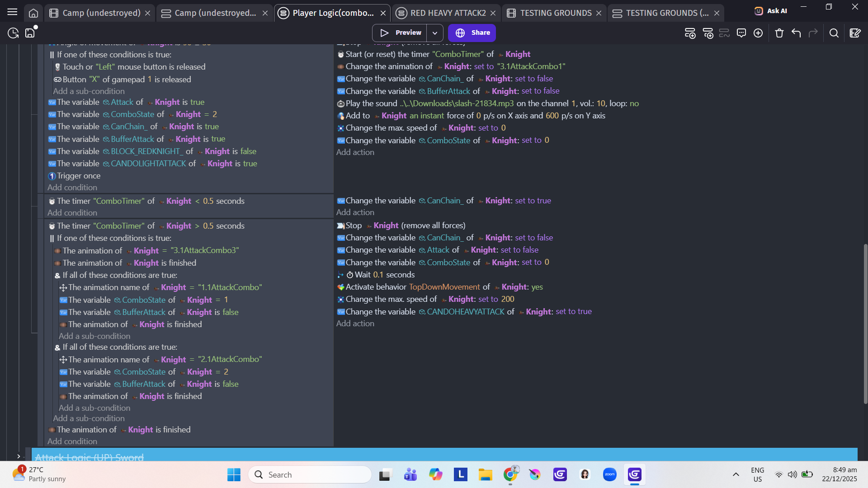
Task: Click the Add a new event icon
Action: coord(690,33)
